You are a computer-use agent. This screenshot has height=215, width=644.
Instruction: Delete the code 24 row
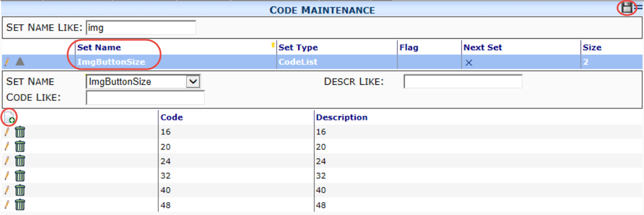point(20,161)
